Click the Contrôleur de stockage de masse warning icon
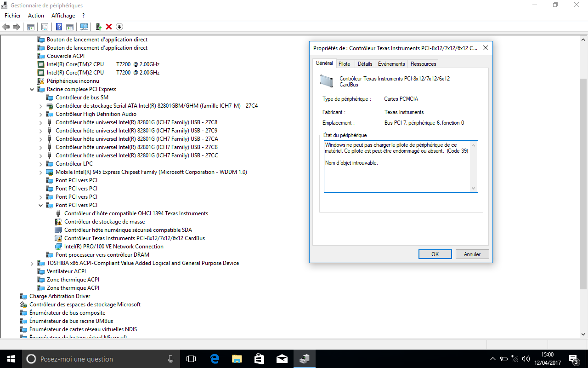 click(58, 222)
